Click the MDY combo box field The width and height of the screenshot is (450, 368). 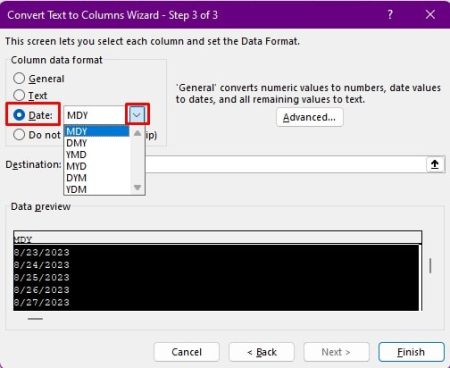click(94, 115)
